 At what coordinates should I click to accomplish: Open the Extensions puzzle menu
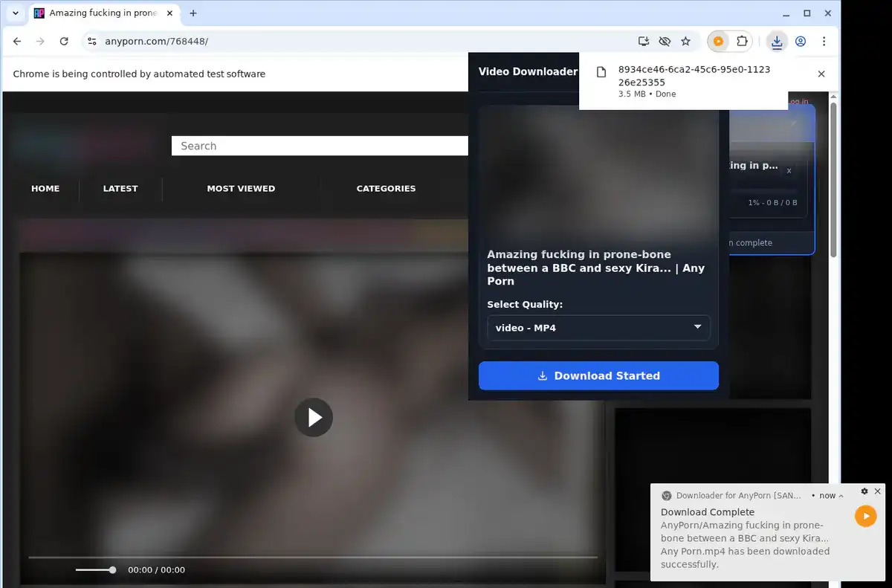(x=742, y=42)
